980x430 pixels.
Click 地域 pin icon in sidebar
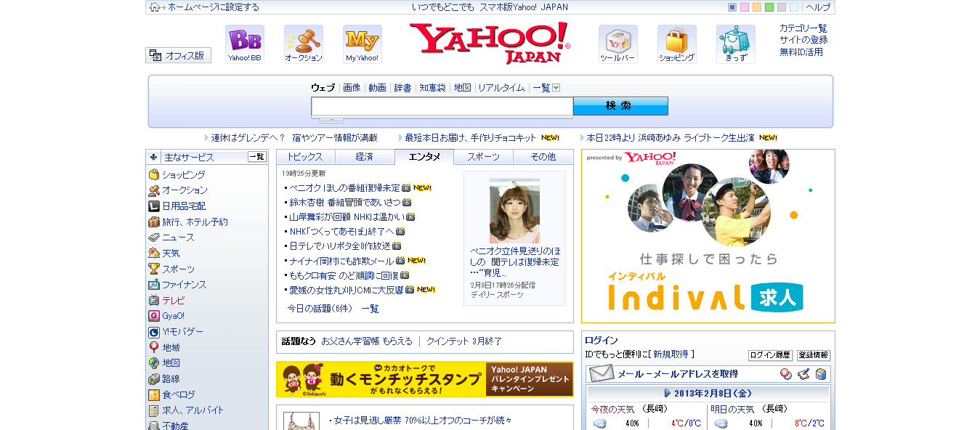154,347
